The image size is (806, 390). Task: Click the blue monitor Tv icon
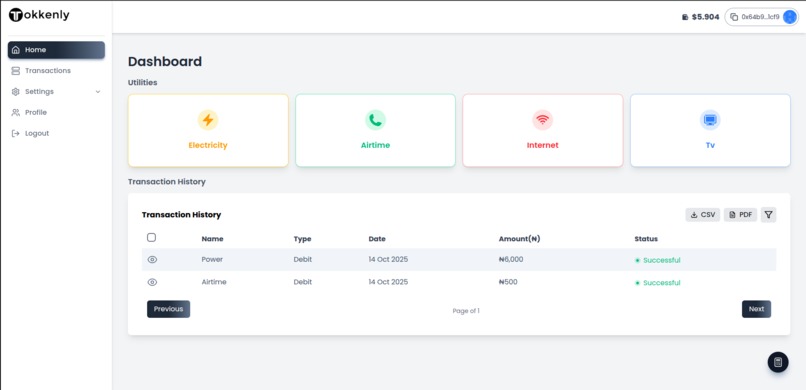click(x=710, y=120)
